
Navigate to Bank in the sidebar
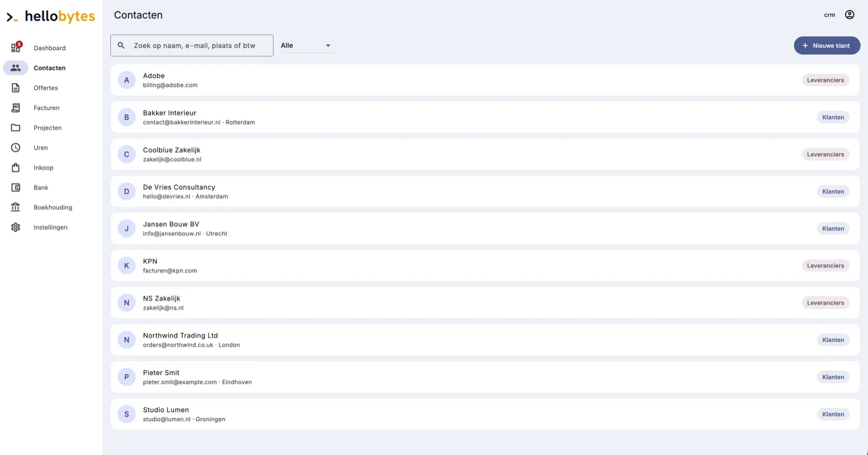(x=41, y=188)
